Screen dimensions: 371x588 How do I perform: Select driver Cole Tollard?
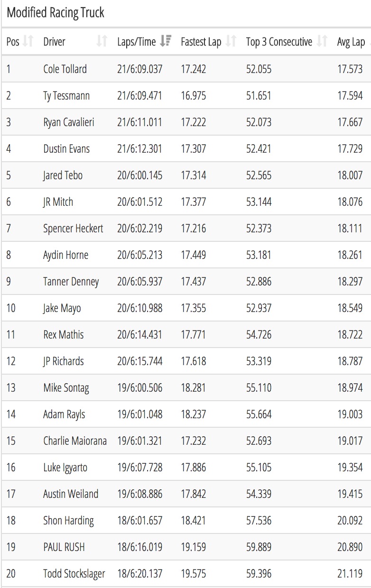(65, 69)
